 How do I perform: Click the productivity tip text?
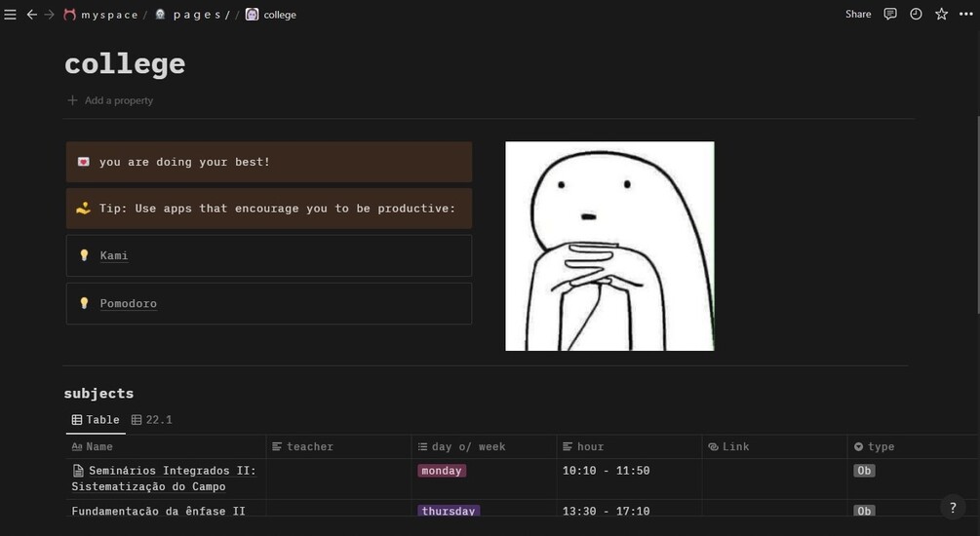pyautogui.click(x=278, y=209)
